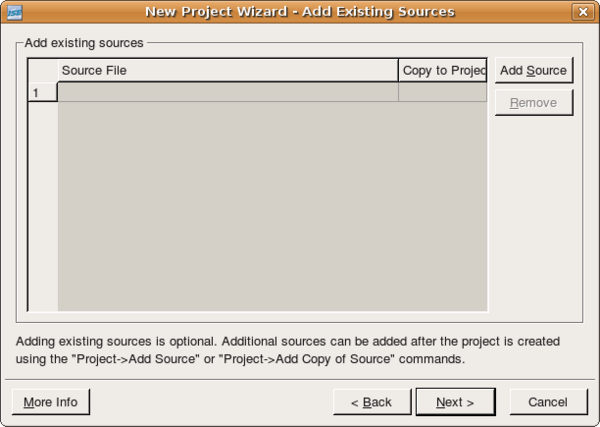Click the ISE application icon in title bar
The height and width of the screenshot is (427, 600).
tap(15, 12)
